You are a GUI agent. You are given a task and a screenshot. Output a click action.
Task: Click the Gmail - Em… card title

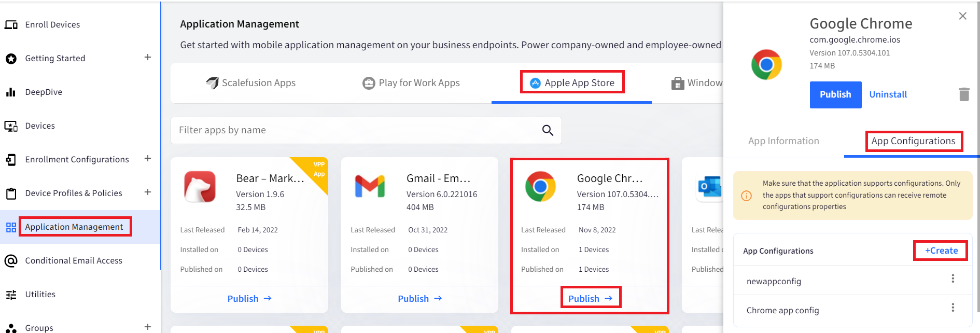tap(439, 178)
